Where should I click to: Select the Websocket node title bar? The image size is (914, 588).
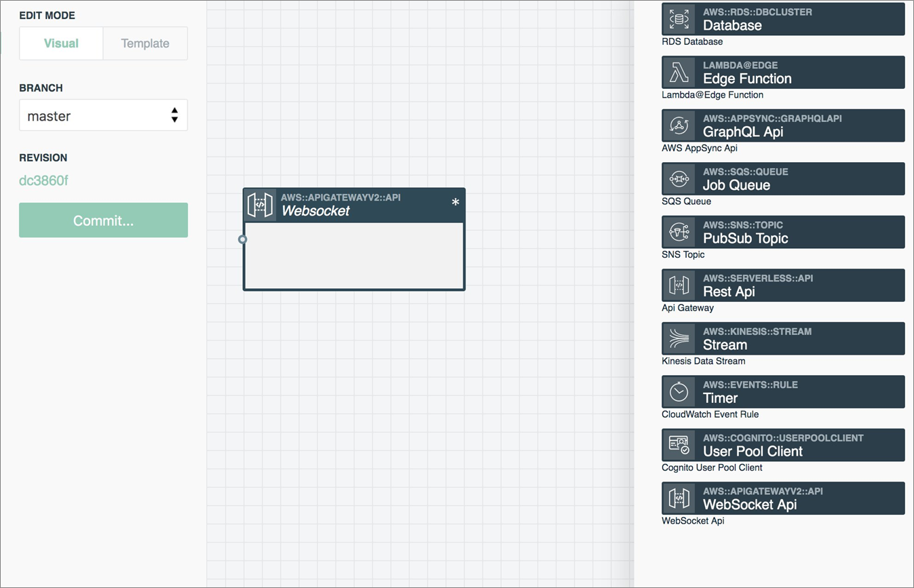[x=354, y=205]
